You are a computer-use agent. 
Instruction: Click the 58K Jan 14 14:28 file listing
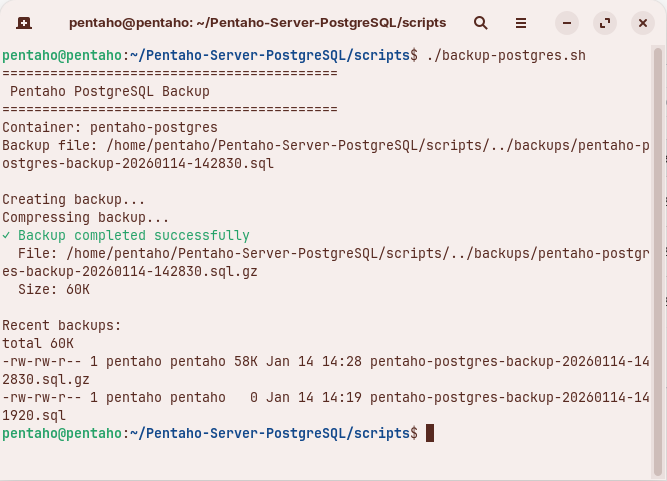[x=325, y=361]
